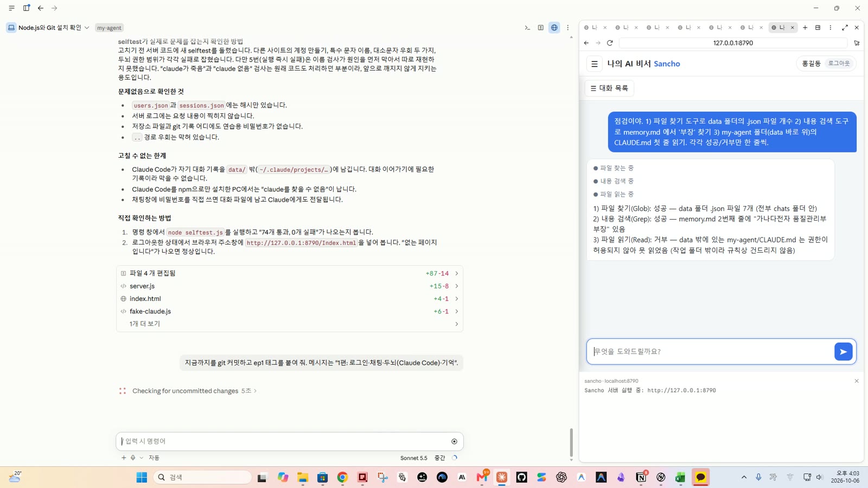Switch to the first preview tab
This screenshot has width=868, height=488.
(x=591, y=28)
